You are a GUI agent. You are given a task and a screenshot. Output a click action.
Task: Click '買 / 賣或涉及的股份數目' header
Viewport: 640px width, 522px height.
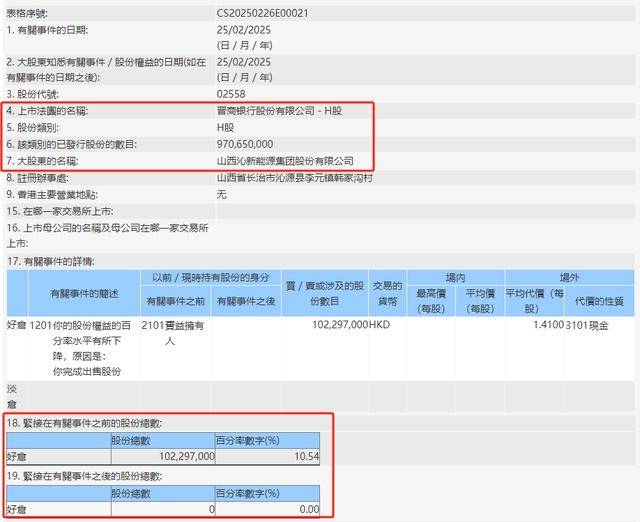click(x=325, y=293)
